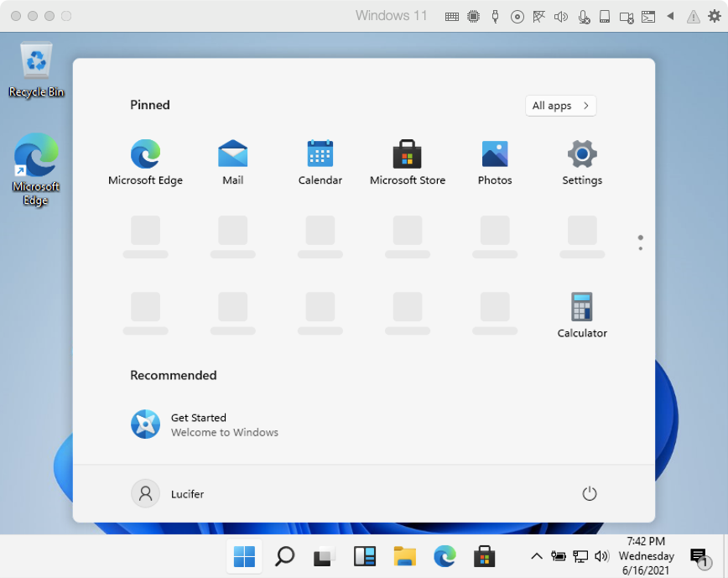Viewport: 728px width, 578px height.
Task: Open the pinned Mail app
Action: point(232,163)
